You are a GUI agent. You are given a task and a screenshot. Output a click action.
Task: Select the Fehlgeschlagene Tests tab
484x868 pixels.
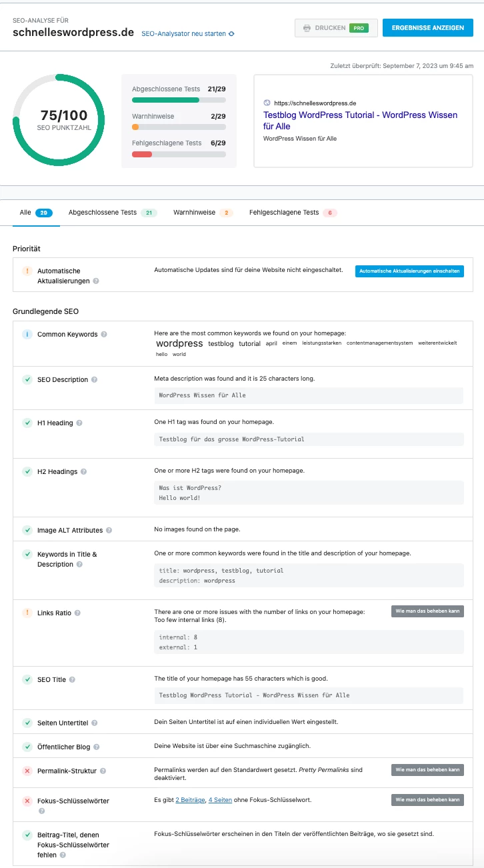pyautogui.click(x=293, y=213)
